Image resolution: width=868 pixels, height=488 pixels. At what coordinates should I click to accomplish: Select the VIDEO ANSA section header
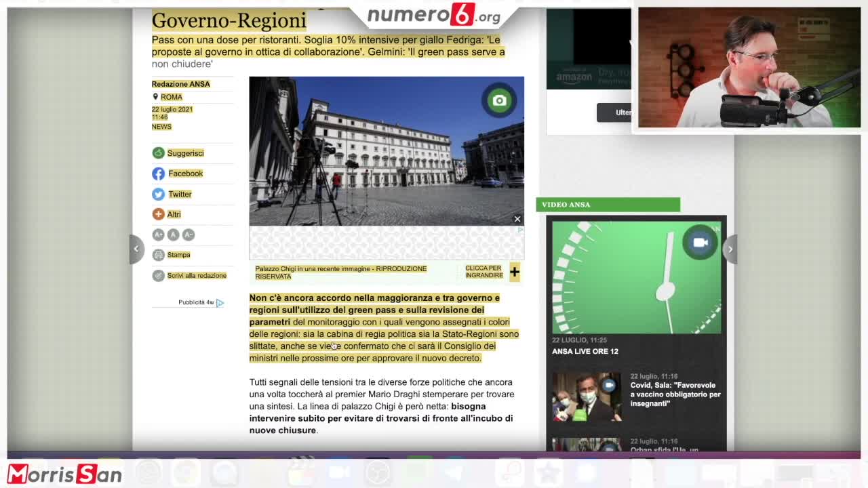608,205
